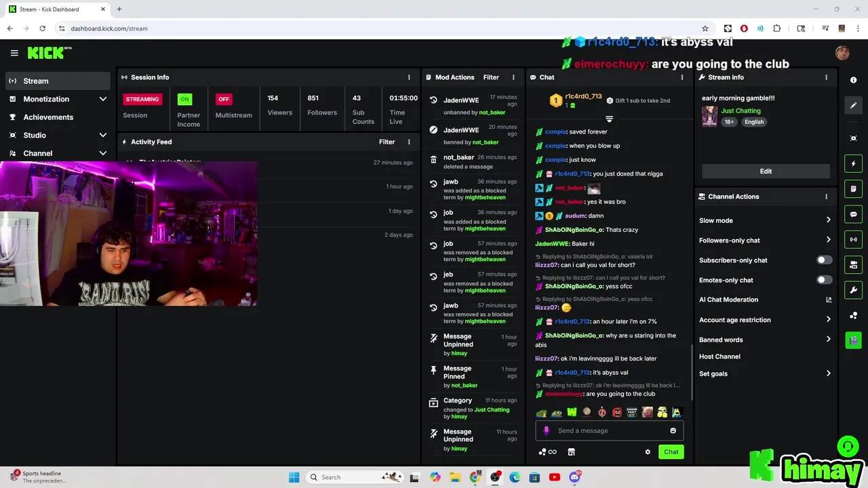
Task: Click the 18+ tag in Stream info
Action: 729,122
